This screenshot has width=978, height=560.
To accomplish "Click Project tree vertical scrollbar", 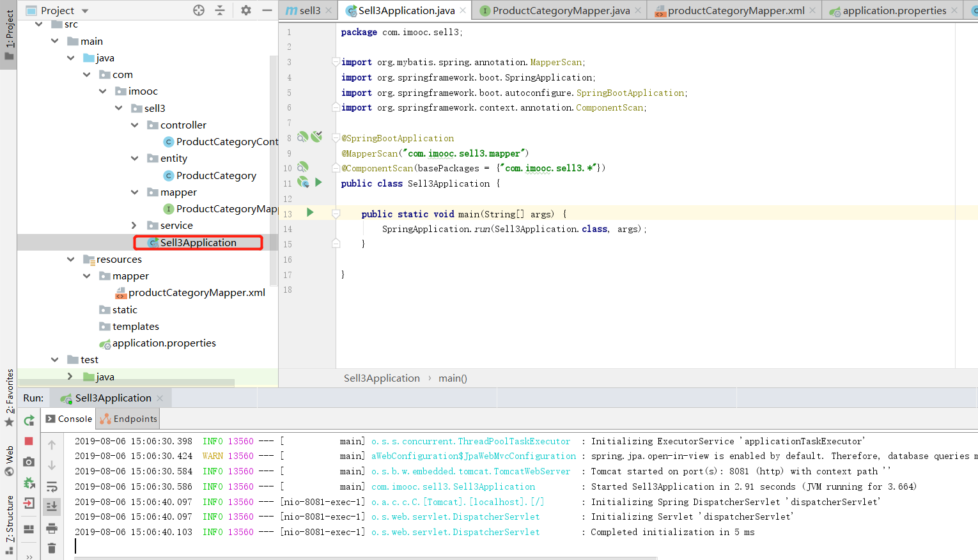I will pos(274,169).
